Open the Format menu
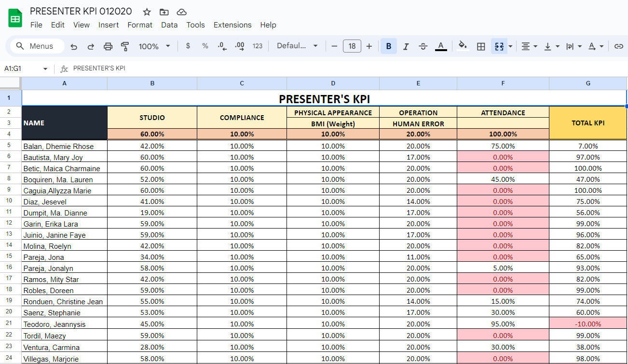The image size is (628, 364). pyautogui.click(x=140, y=25)
